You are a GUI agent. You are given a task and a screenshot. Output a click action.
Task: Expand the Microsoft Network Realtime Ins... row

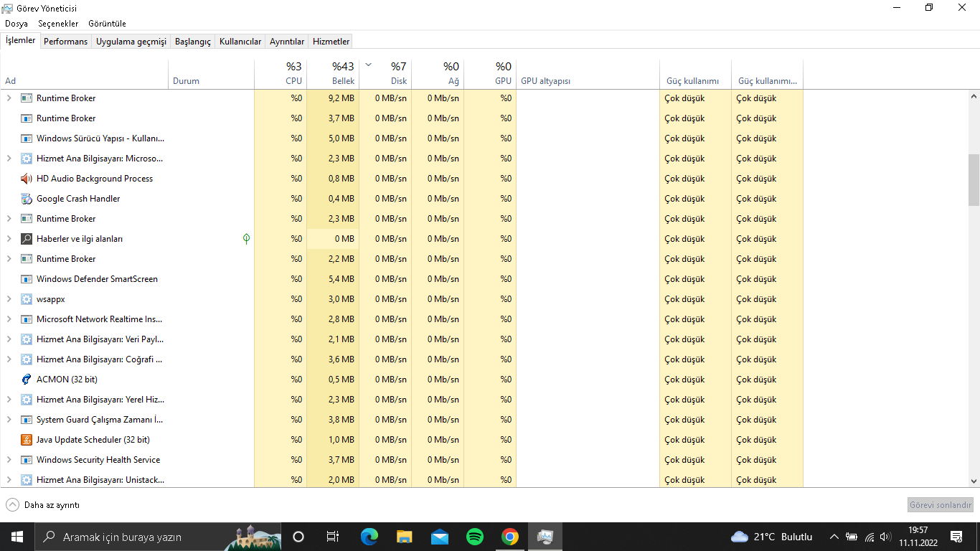9,319
